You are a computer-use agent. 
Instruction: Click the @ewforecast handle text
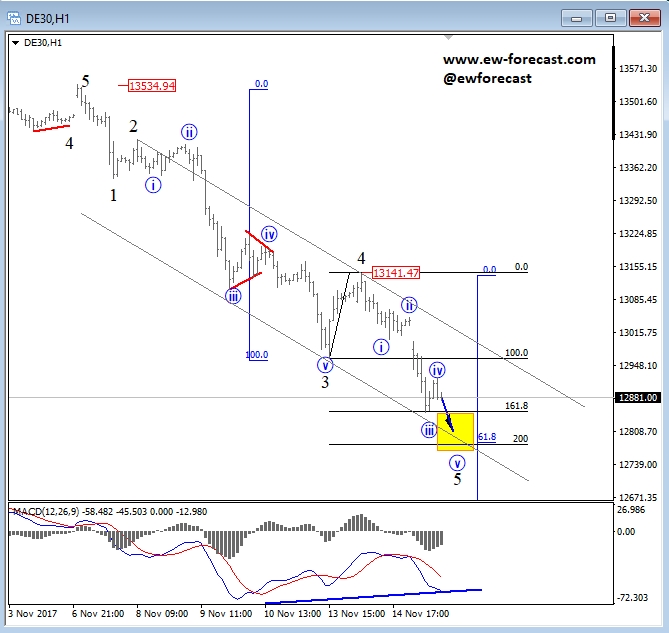click(487, 78)
